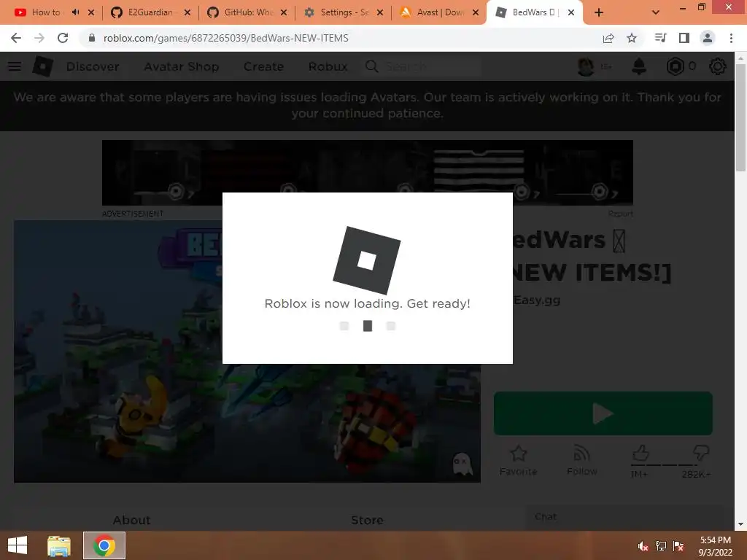
Task: Switch to the E2Guardian GitHub tab
Action: (150, 12)
